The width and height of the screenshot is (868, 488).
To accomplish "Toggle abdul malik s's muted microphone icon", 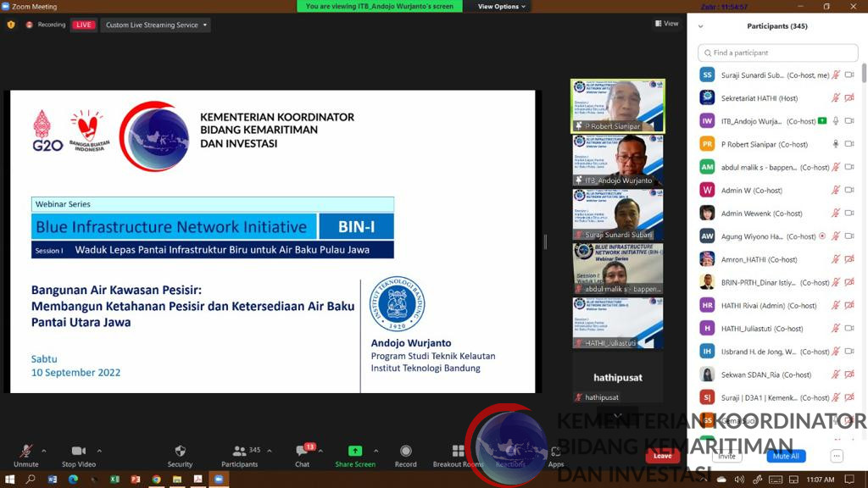I will pos(836,167).
